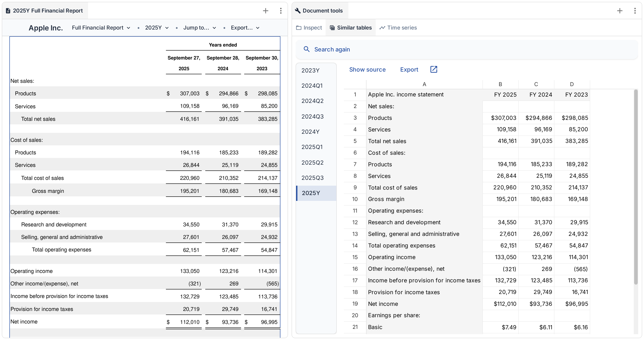
Task: Open the Export... dropdown in the report header
Action: [x=245, y=28]
